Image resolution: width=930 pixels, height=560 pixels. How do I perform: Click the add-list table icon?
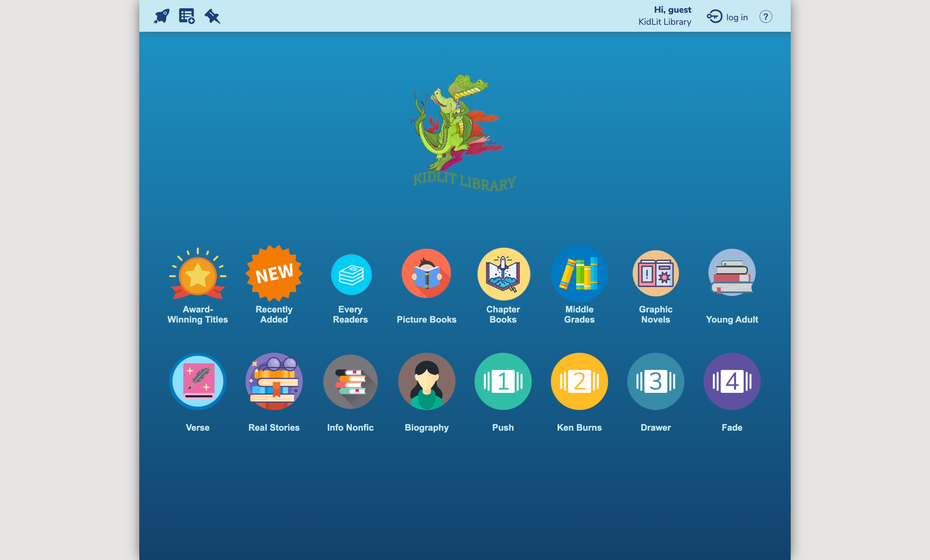point(187,16)
